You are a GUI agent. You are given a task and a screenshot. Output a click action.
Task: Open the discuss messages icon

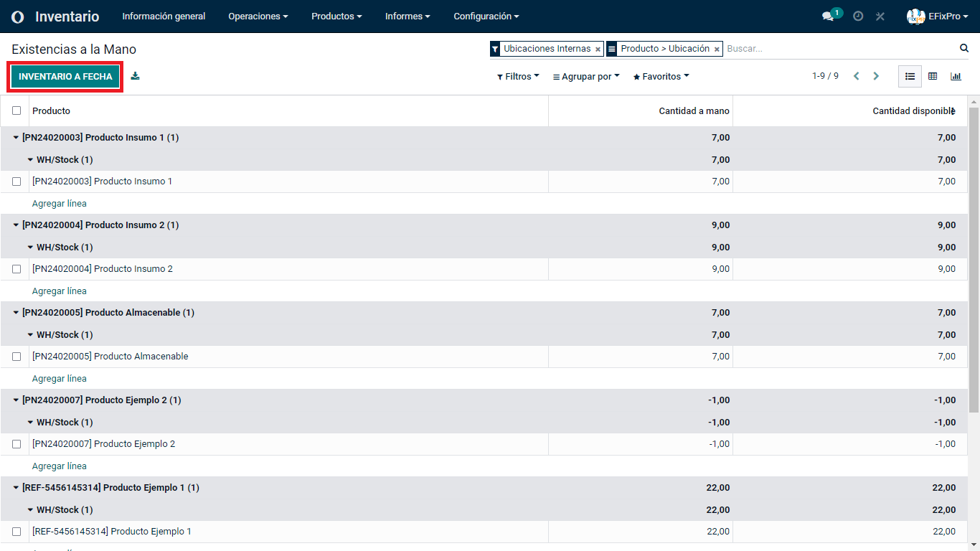click(828, 17)
